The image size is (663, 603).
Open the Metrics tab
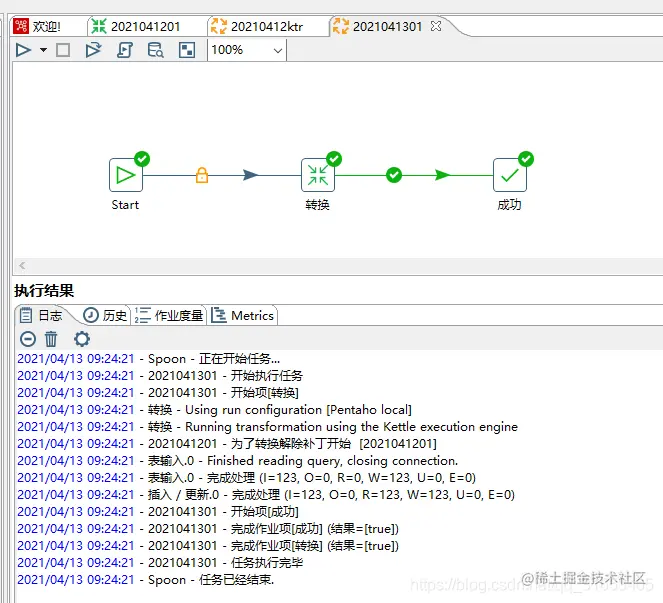click(x=242, y=315)
